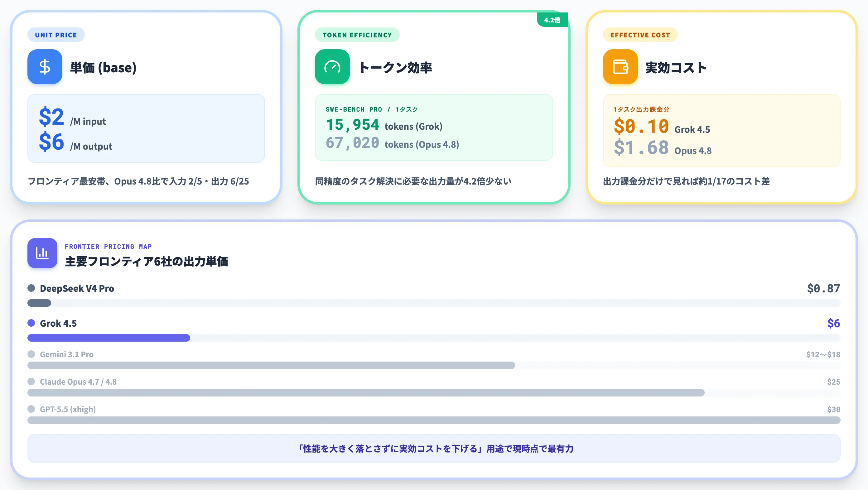868x490 pixels.
Task: Click the $25 price value
Action: tap(834, 382)
